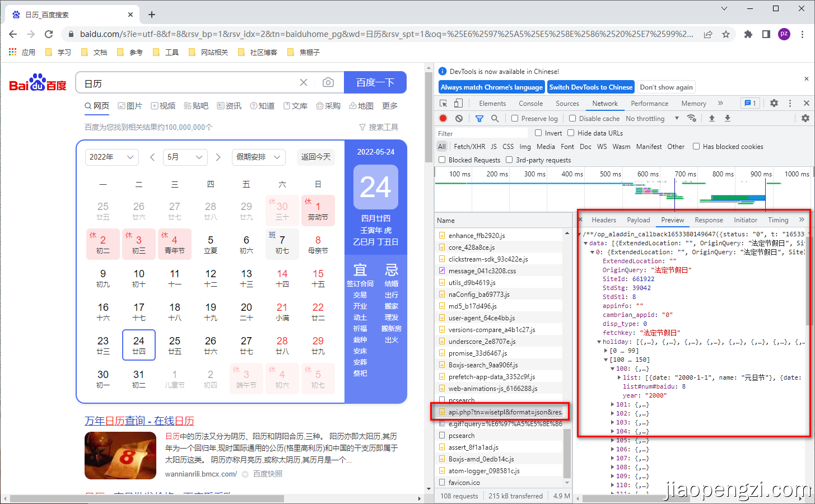
Task: Open network conditions wifi icon
Action: (x=692, y=118)
